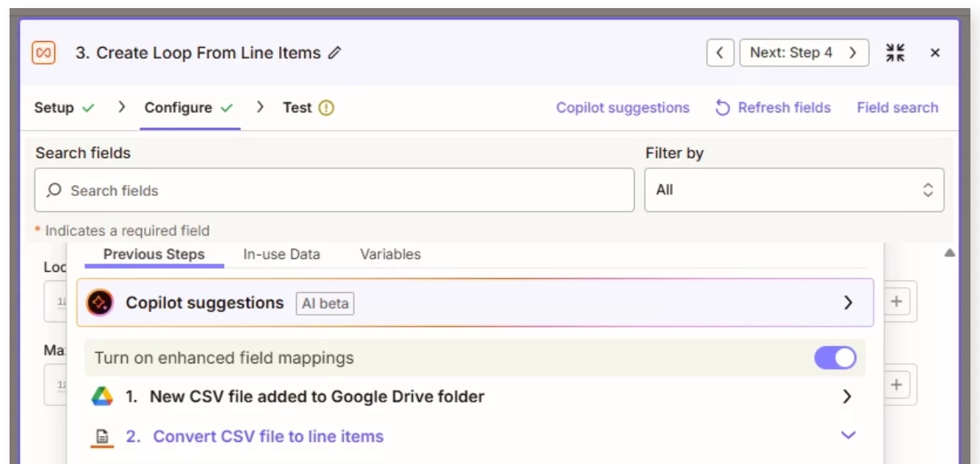
Task: Click the Test tab warning icon
Action: (x=327, y=108)
